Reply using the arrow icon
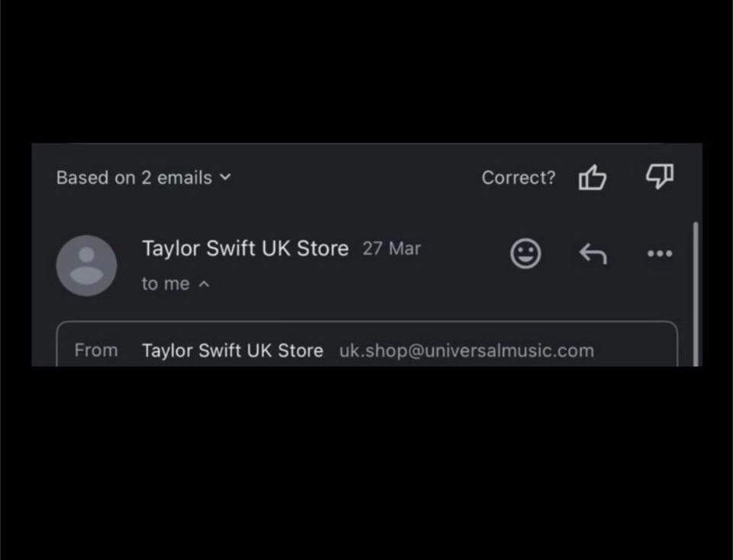Viewport: 733px width, 560px height. (x=593, y=253)
